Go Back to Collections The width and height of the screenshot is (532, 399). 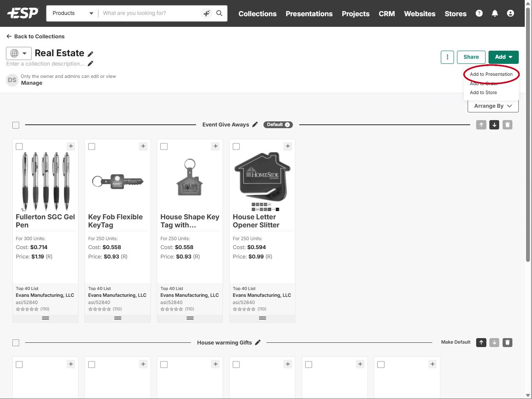(36, 37)
